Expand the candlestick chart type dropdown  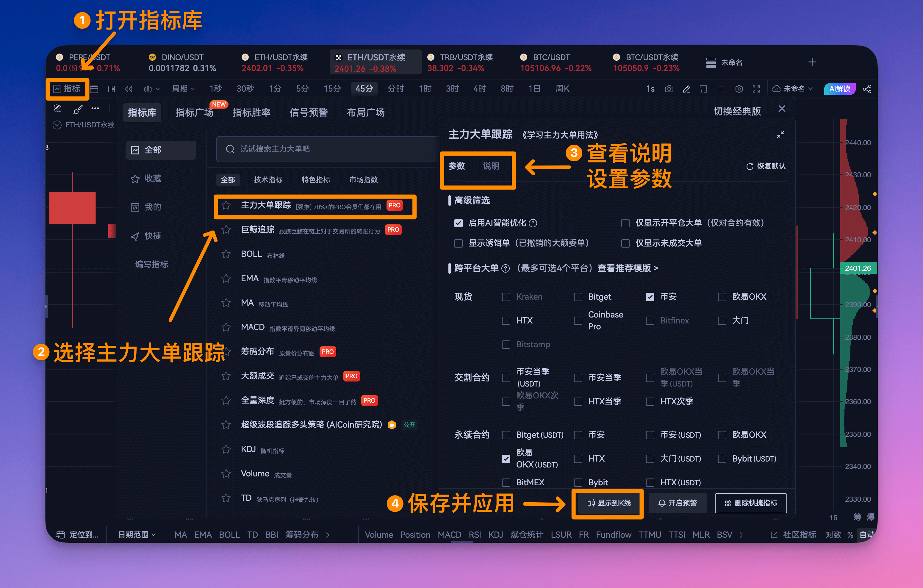click(152, 89)
